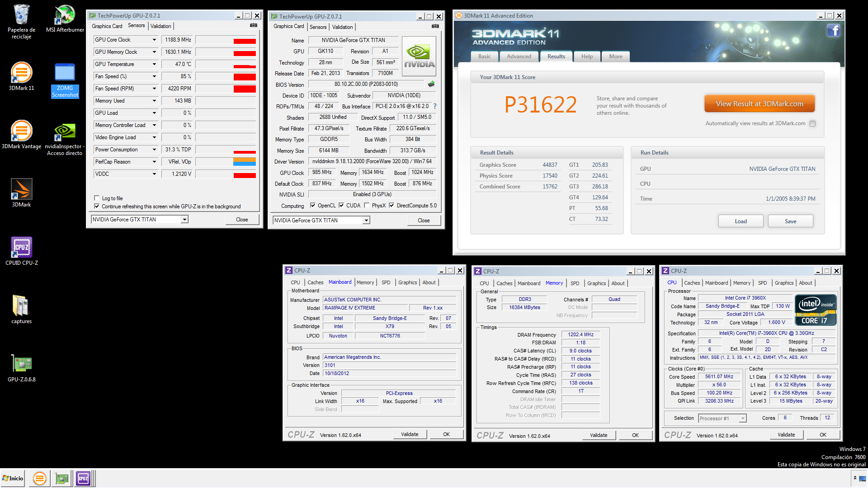
Task: Open the PerfCap Reason sensor dropdown
Action: click(154, 162)
